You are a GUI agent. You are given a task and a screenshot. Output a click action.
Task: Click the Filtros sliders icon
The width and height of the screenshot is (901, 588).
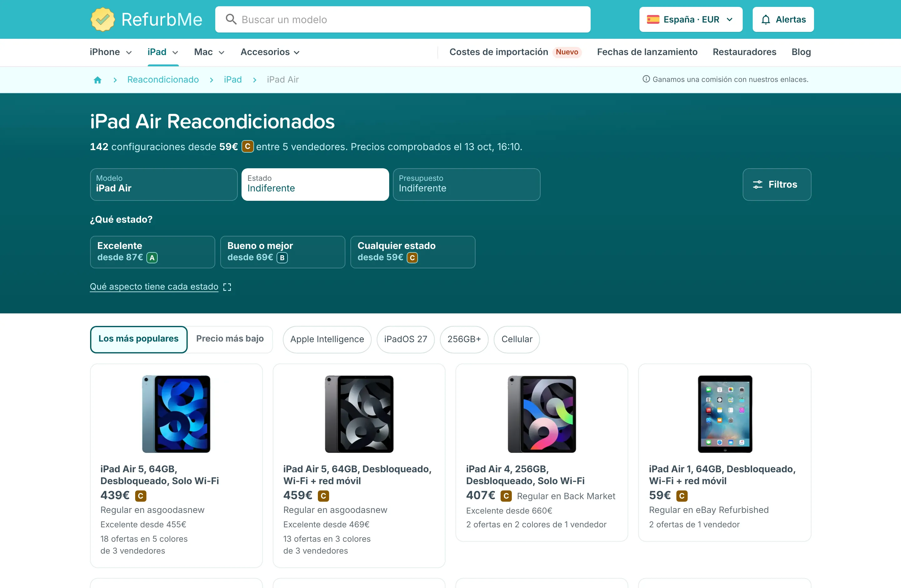[x=757, y=184]
